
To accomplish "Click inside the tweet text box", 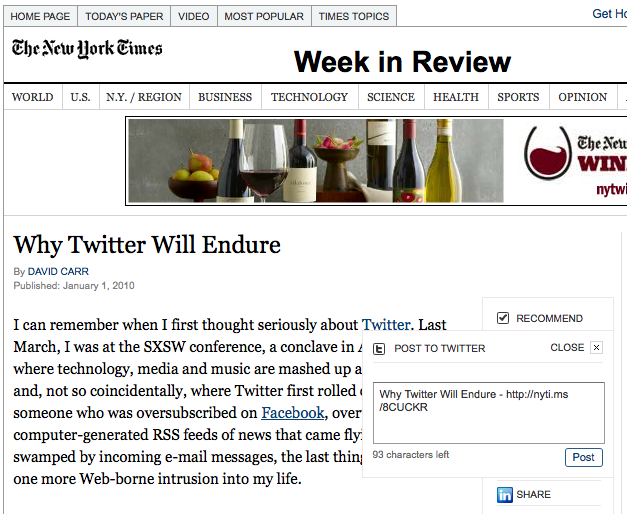I will (x=488, y=412).
